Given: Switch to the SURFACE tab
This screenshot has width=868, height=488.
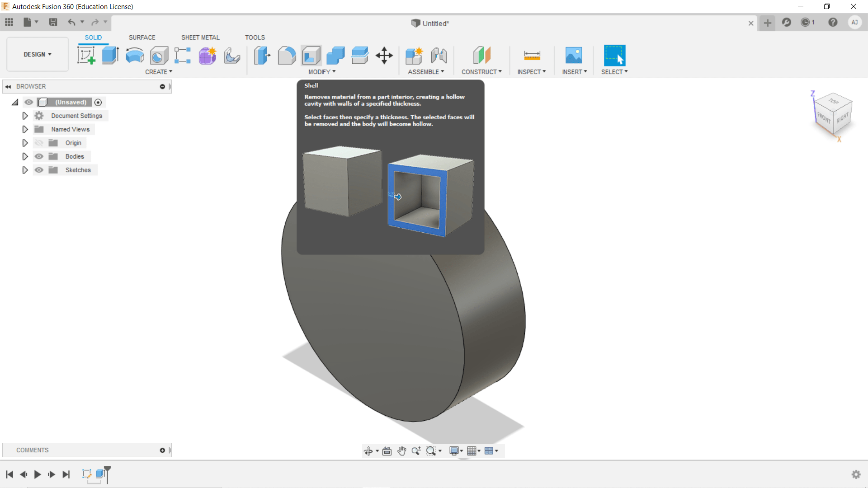Looking at the screenshot, I should click(x=142, y=38).
